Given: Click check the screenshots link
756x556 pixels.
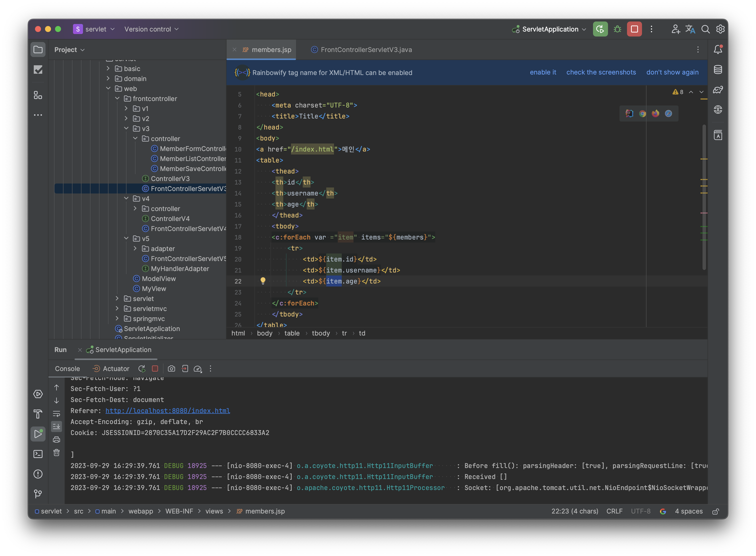Looking at the screenshot, I should point(601,72).
